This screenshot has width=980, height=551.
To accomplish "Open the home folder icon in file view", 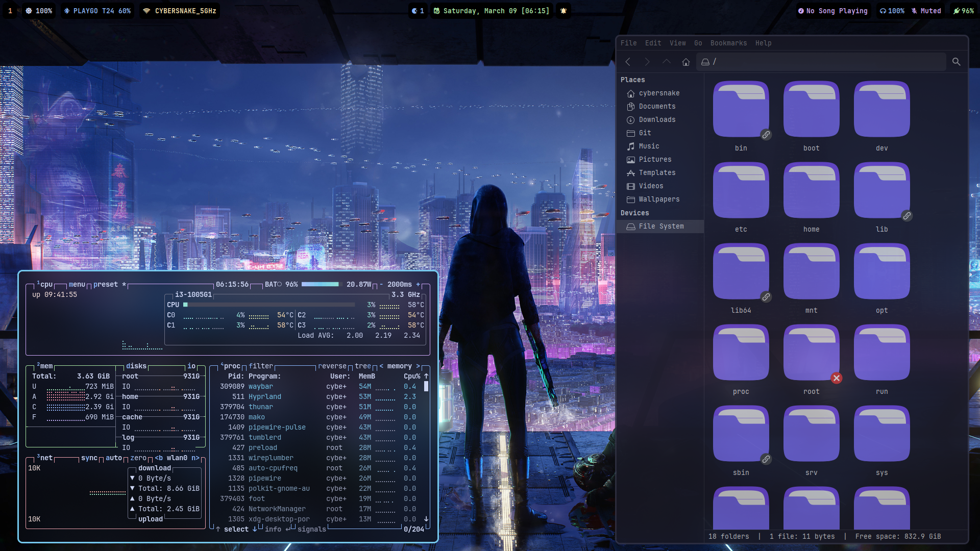I will [812, 191].
